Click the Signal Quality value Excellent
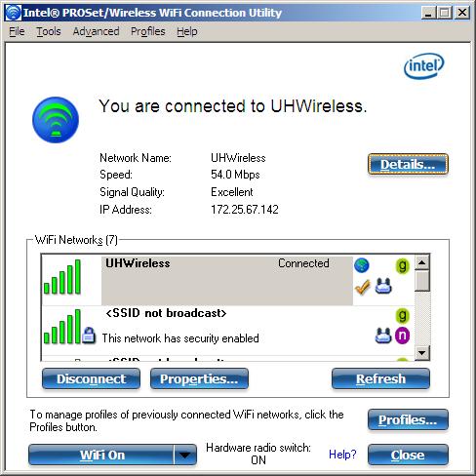Screen dimensions: 476x476 232,192
